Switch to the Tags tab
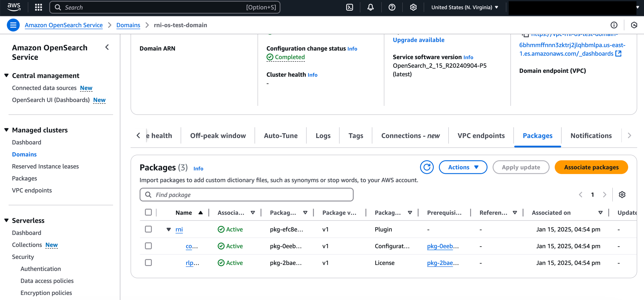 [x=356, y=136]
